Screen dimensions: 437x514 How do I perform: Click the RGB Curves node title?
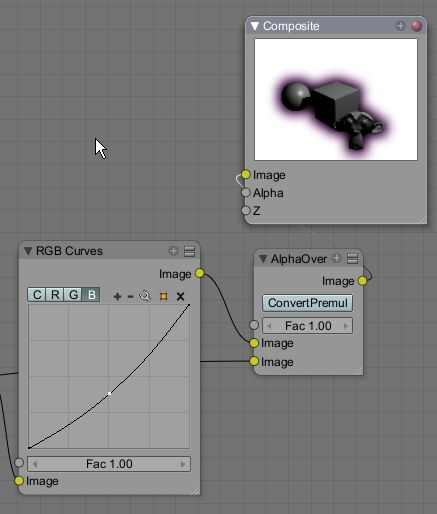tap(69, 251)
